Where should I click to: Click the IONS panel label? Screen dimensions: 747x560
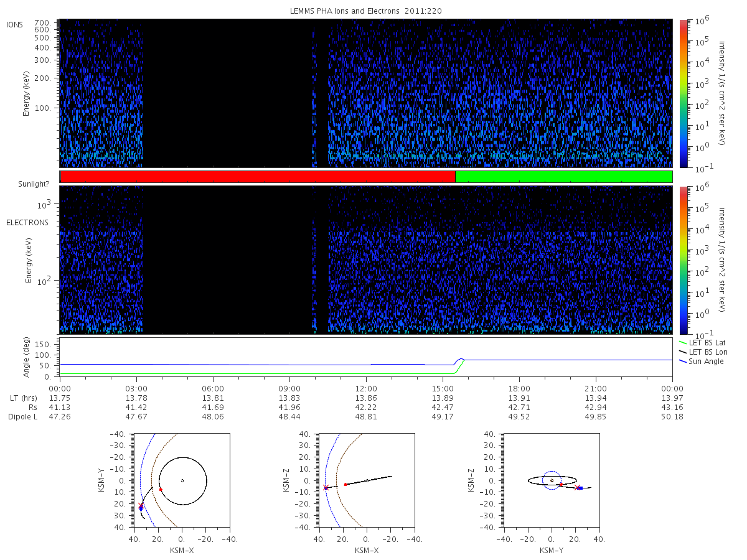click(x=16, y=25)
